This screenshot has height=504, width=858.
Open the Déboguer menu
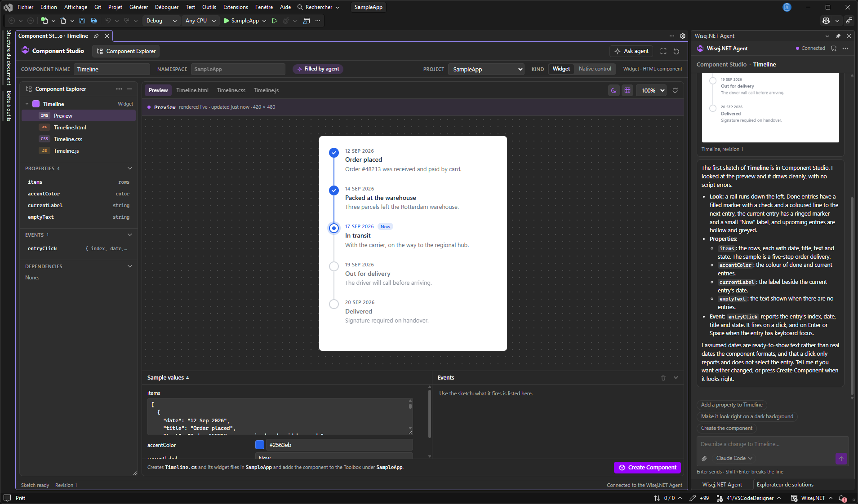[x=167, y=7]
